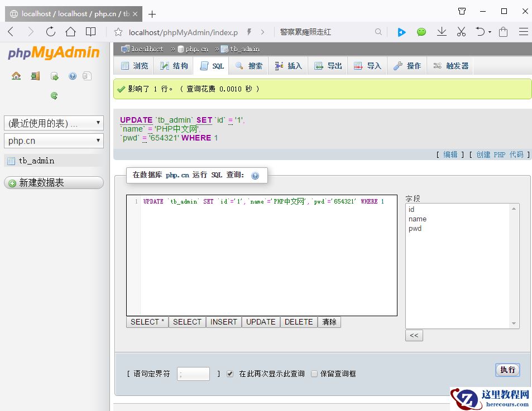This screenshot has height=411, width=532.
Task: Enable the 'Retain query box' checkbox
Action: [x=314, y=374]
